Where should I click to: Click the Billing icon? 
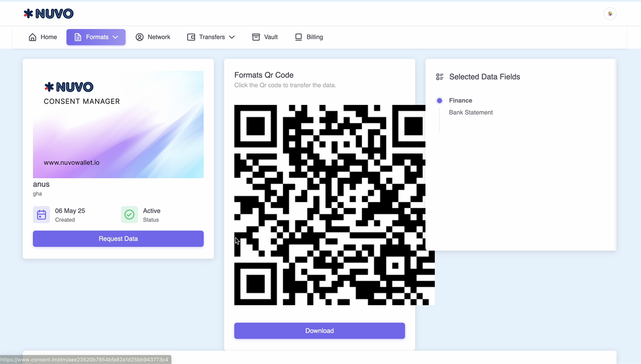[299, 37]
